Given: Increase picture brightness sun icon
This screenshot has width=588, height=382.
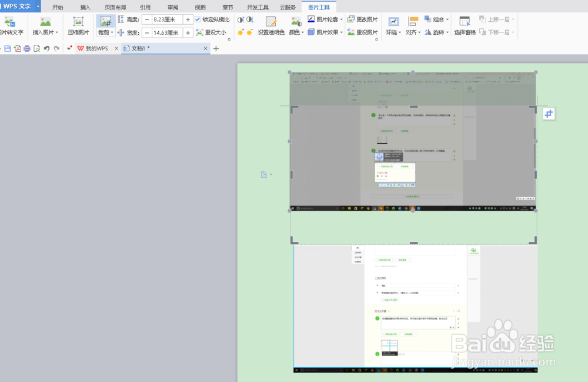Looking at the screenshot, I should point(240,32).
